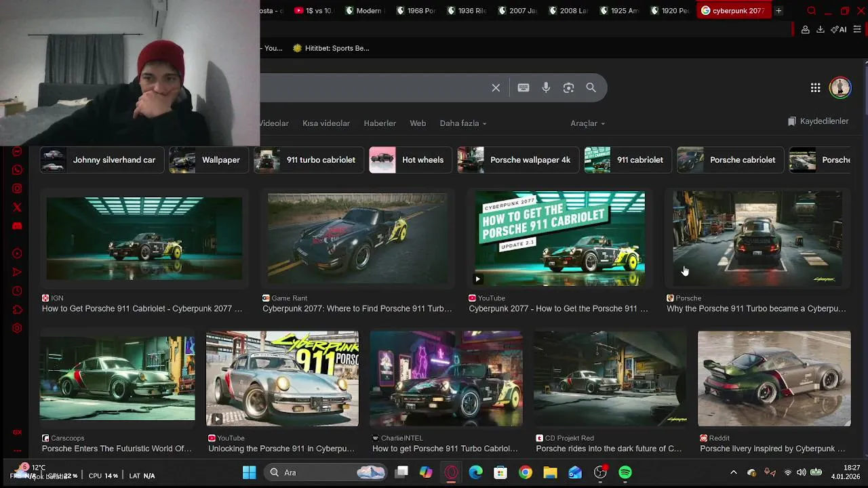Search by image with Google Lens
The height and width of the screenshot is (488, 868).
click(568, 88)
